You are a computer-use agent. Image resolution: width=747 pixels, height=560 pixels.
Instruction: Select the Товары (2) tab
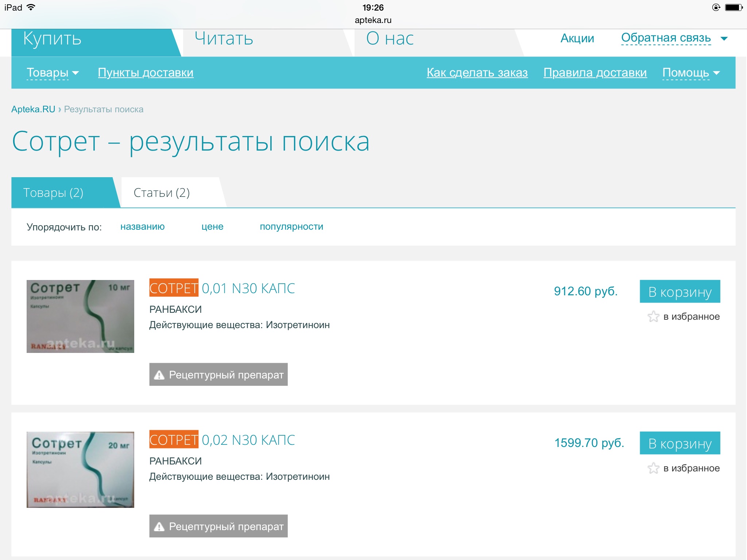54,192
